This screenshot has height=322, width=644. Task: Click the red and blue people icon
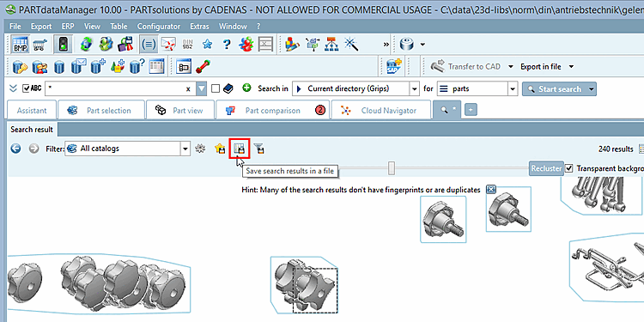[x=246, y=44]
